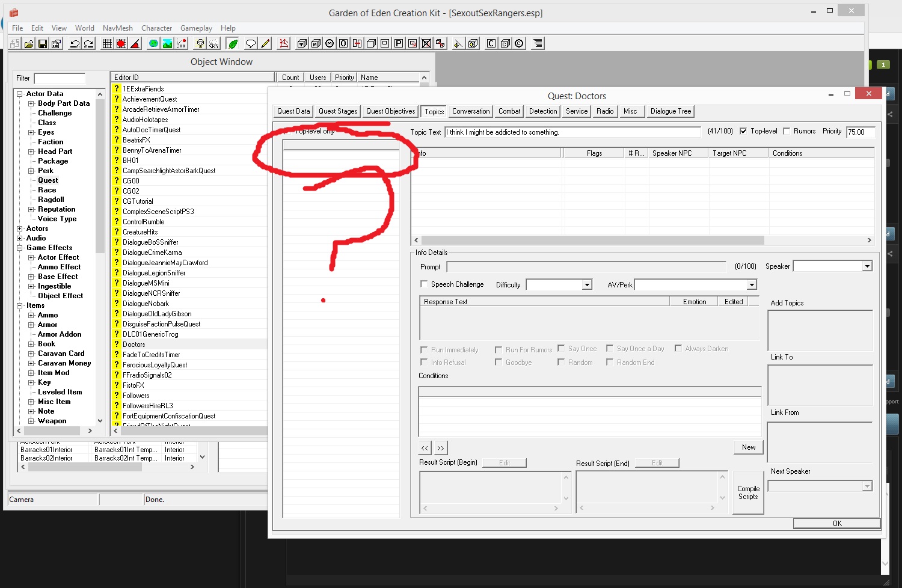Click the undo arrow toolbar icon
The width and height of the screenshot is (902, 588).
(x=75, y=43)
